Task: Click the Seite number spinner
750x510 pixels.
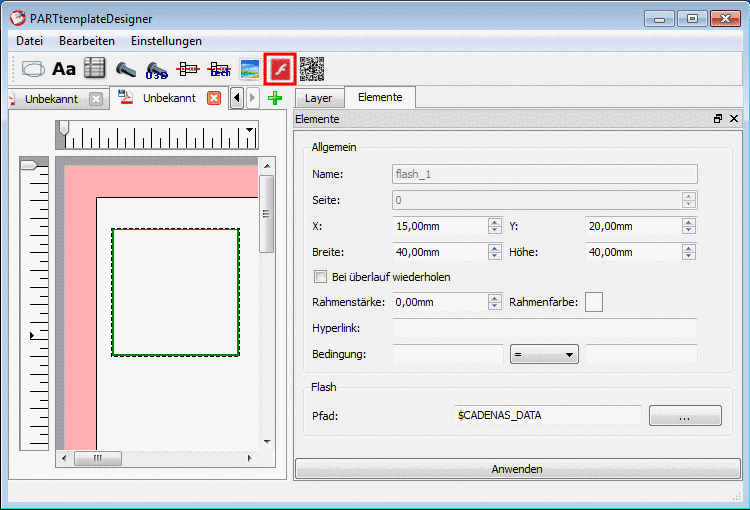Action: 689,200
